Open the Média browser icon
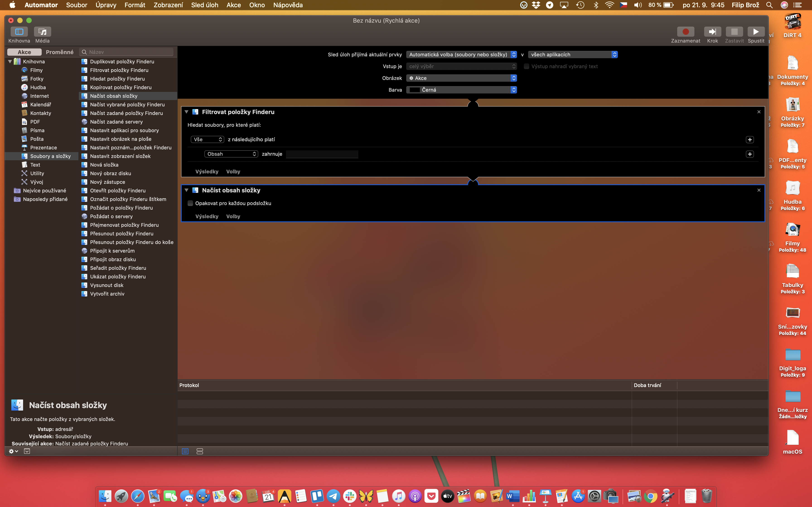 (42, 32)
